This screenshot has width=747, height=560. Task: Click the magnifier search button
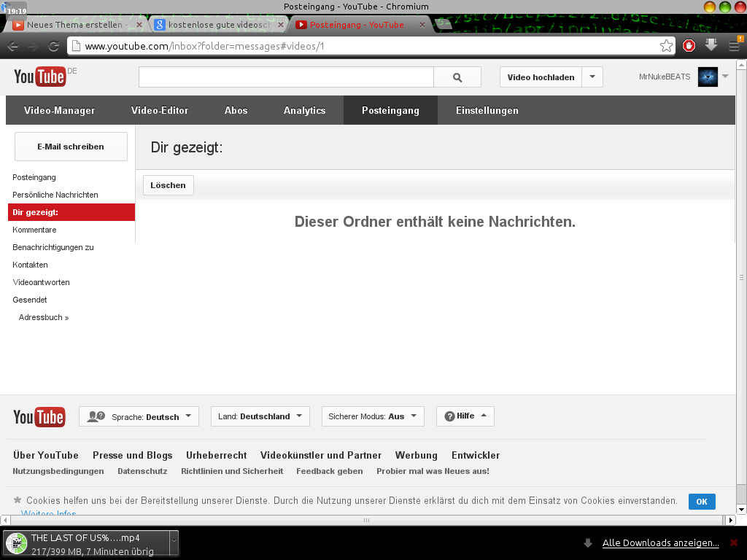457,77
